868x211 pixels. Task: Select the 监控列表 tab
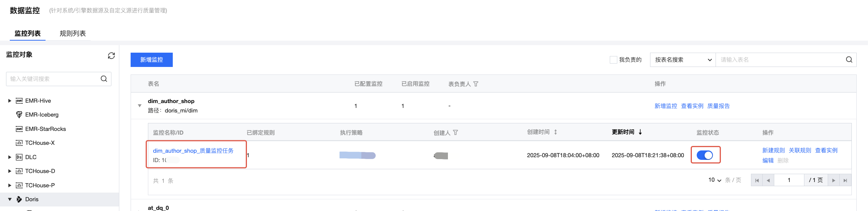(x=27, y=33)
